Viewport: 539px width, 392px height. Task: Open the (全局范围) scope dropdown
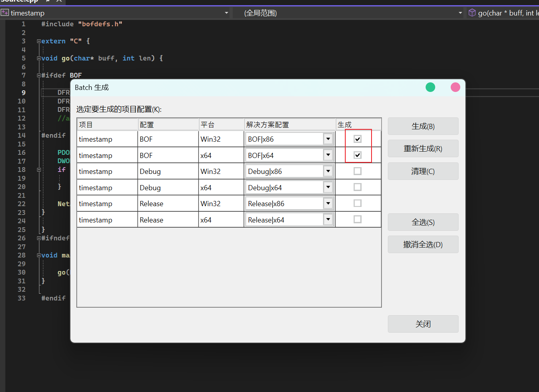tap(460, 13)
